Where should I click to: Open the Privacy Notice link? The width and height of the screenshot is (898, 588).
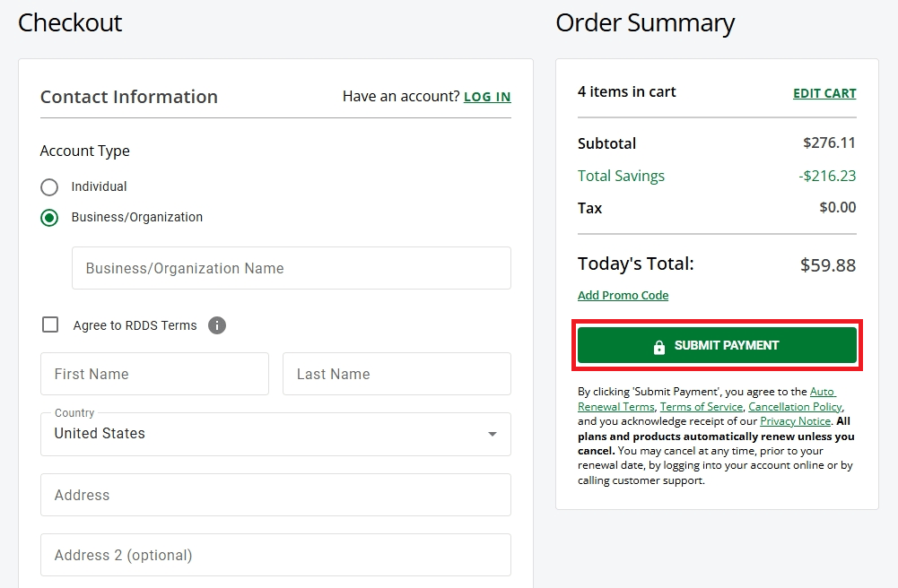pyautogui.click(x=795, y=421)
